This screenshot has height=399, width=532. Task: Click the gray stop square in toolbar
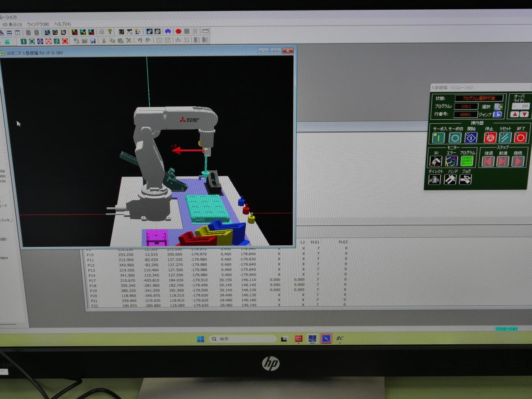click(x=187, y=31)
